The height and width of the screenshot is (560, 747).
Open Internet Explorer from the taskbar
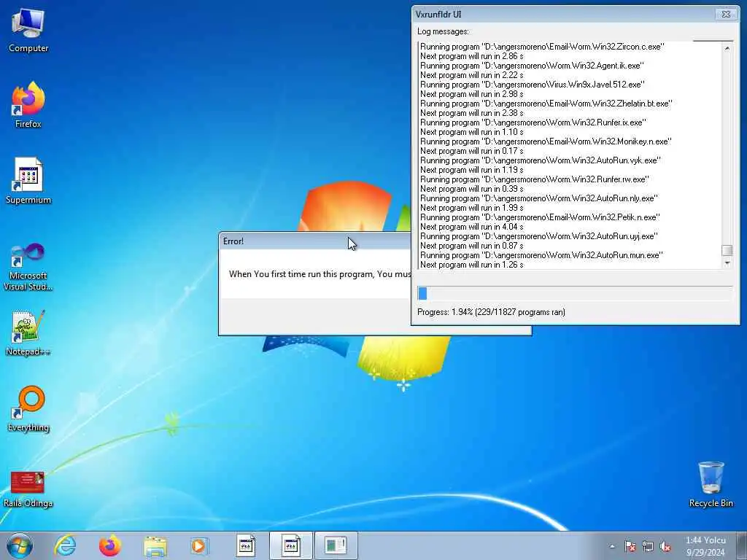point(65,545)
